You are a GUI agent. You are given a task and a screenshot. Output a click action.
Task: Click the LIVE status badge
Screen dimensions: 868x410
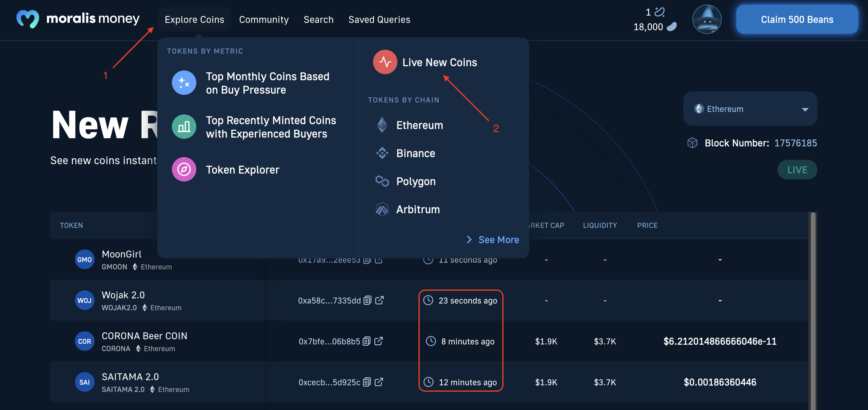(x=797, y=170)
